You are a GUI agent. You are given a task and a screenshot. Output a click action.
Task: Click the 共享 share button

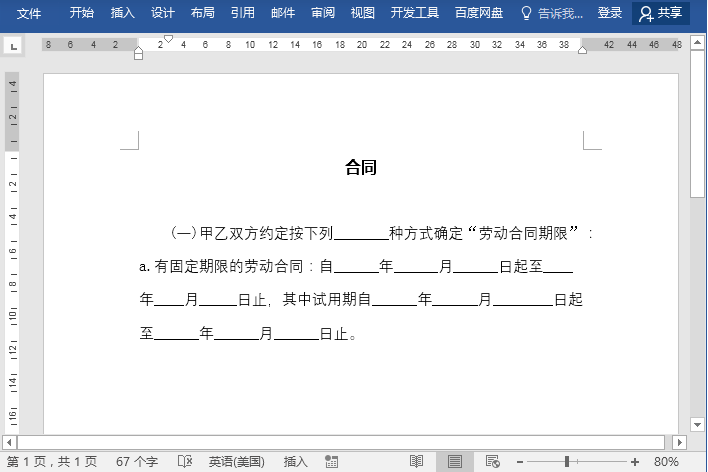coord(661,13)
